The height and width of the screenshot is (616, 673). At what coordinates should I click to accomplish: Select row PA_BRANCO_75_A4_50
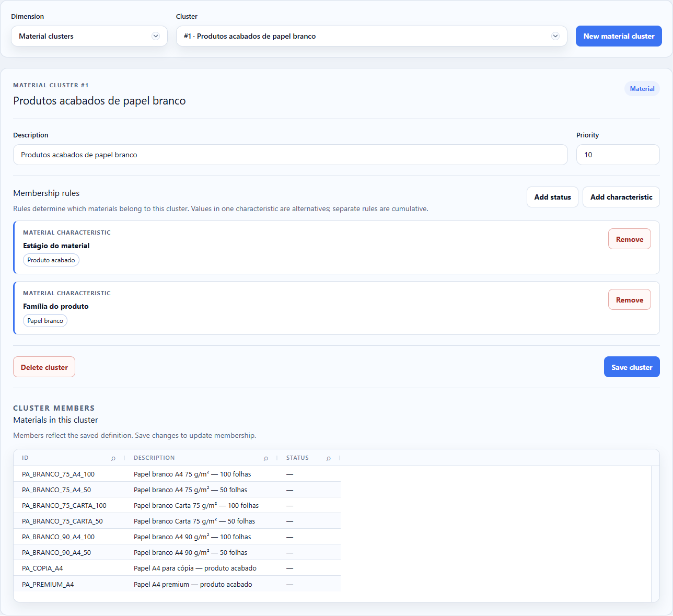tap(177, 490)
